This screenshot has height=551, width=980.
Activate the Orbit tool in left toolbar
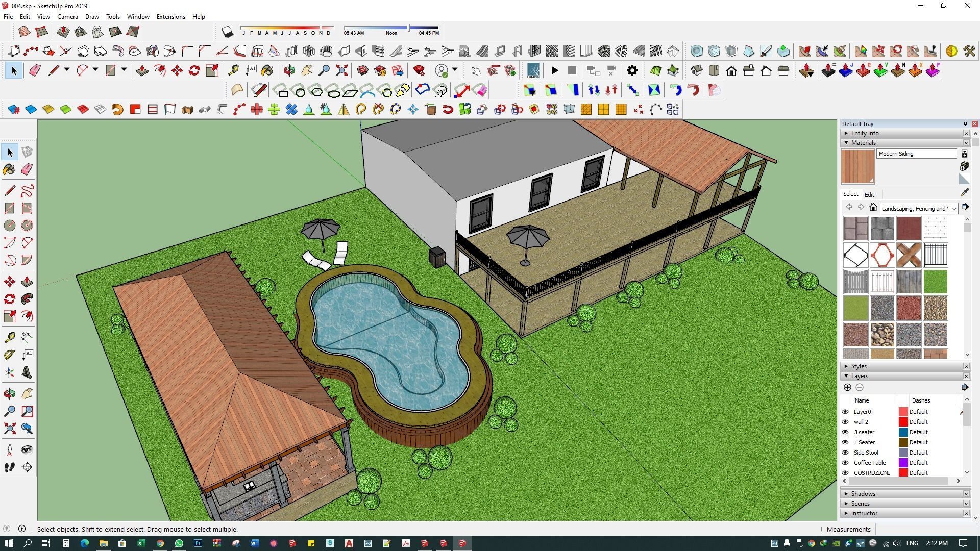[x=10, y=393]
